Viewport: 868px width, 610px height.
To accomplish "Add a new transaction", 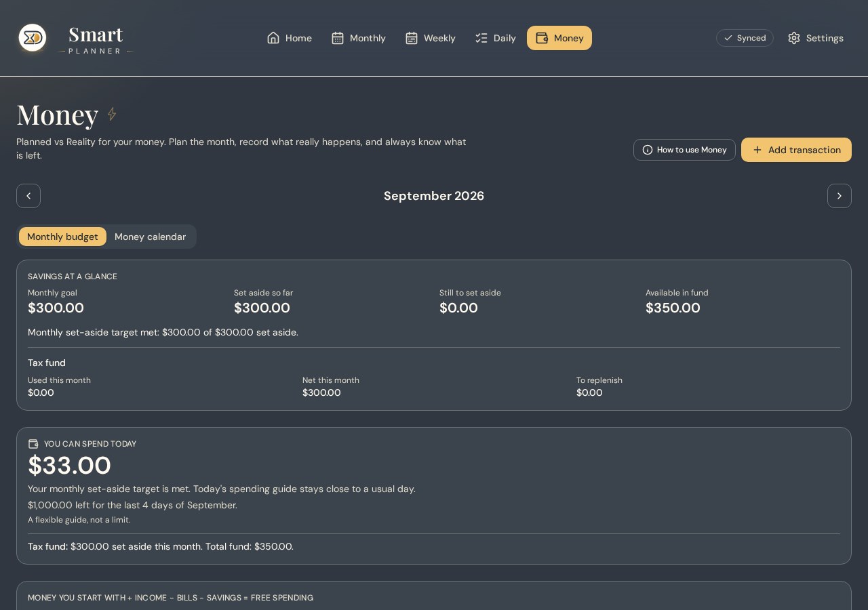I will (x=796, y=150).
